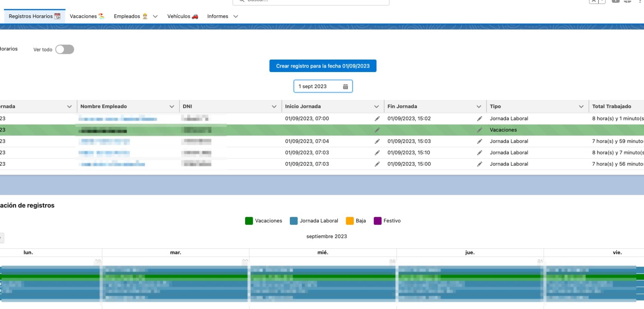Edit Fin Jornada 01/09/2023, 15:10 pencil

click(479, 152)
